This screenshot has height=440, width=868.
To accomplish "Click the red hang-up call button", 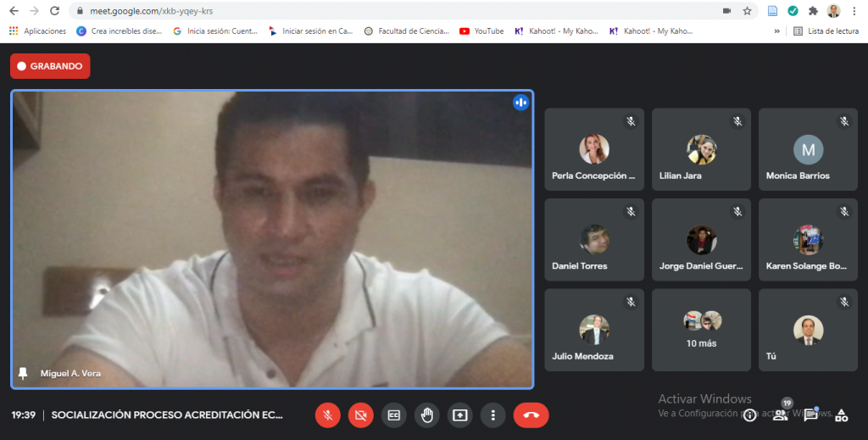I will 531,415.
